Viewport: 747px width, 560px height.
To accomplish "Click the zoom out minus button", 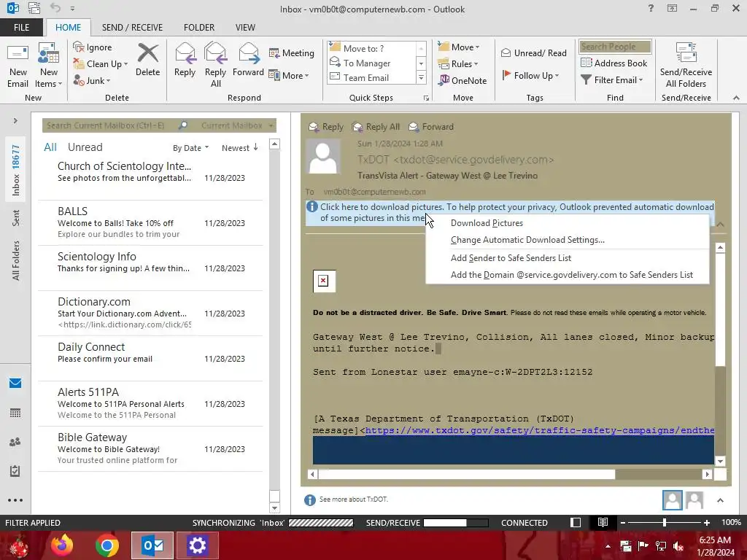I will tap(623, 522).
